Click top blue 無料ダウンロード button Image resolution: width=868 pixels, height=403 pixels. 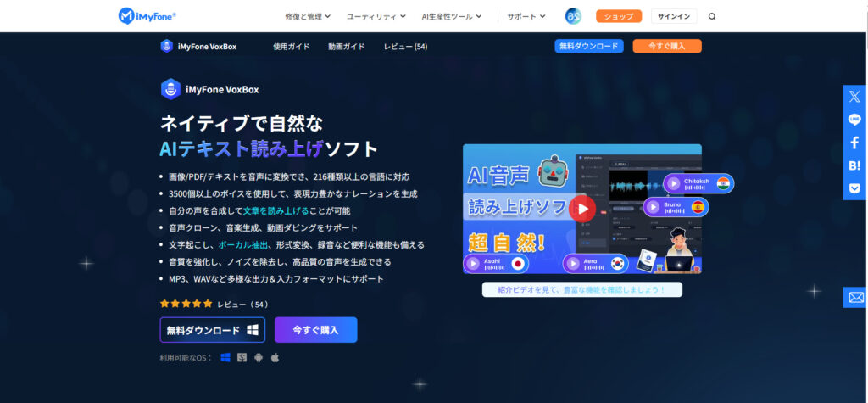(x=589, y=46)
